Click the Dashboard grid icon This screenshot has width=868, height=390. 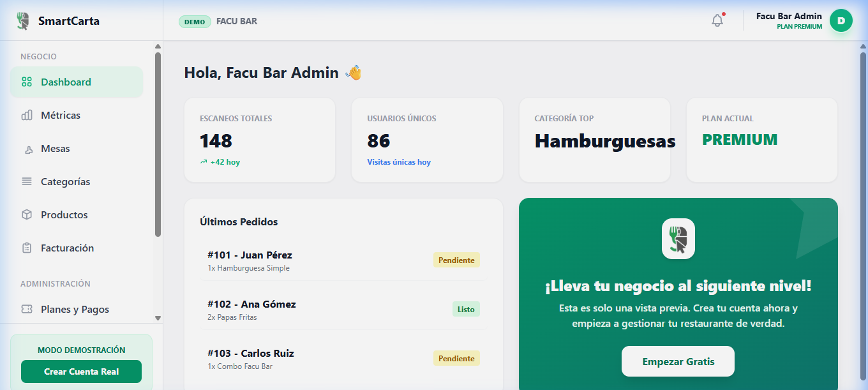coord(27,82)
